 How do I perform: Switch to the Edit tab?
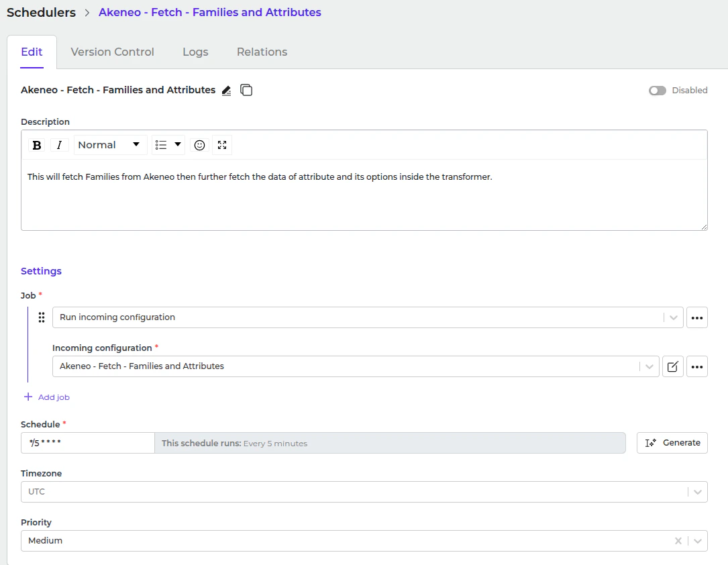[x=32, y=52]
